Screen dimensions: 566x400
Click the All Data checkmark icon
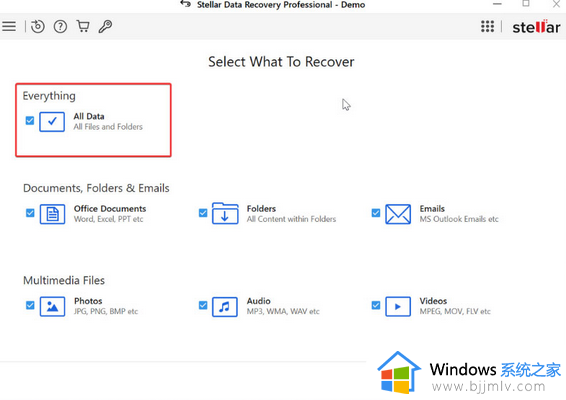pyautogui.click(x=52, y=122)
